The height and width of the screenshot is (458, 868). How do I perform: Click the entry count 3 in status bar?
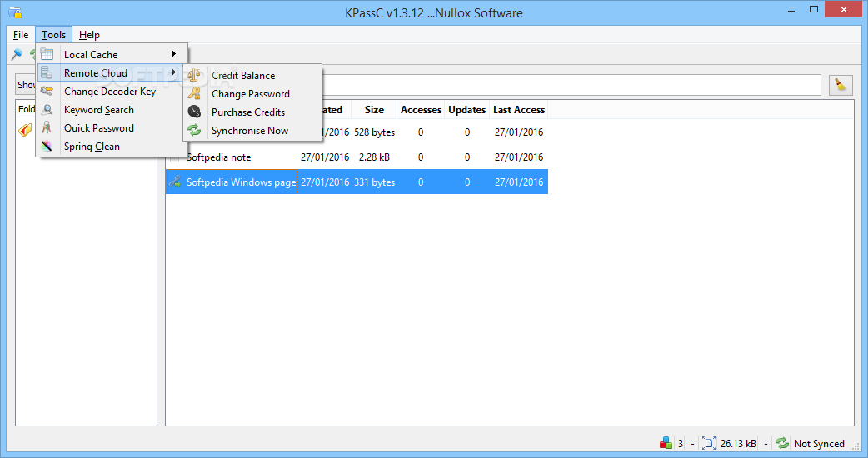click(681, 443)
